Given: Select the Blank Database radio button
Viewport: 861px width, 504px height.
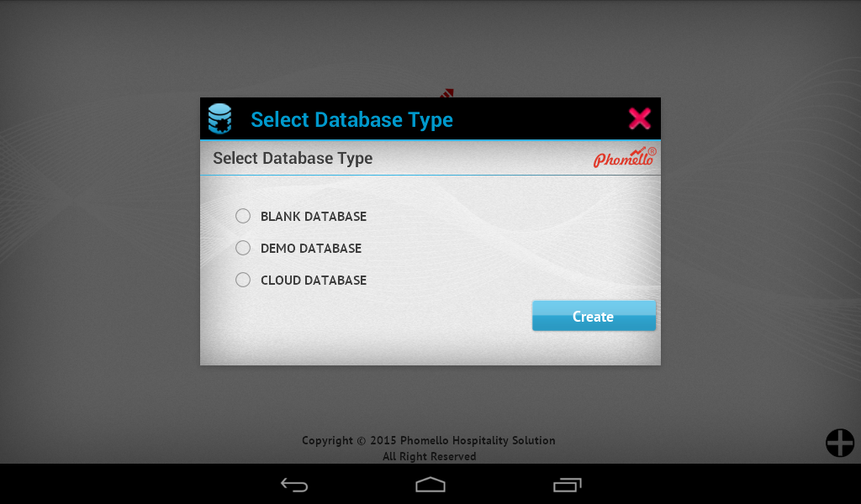Looking at the screenshot, I should point(243,216).
